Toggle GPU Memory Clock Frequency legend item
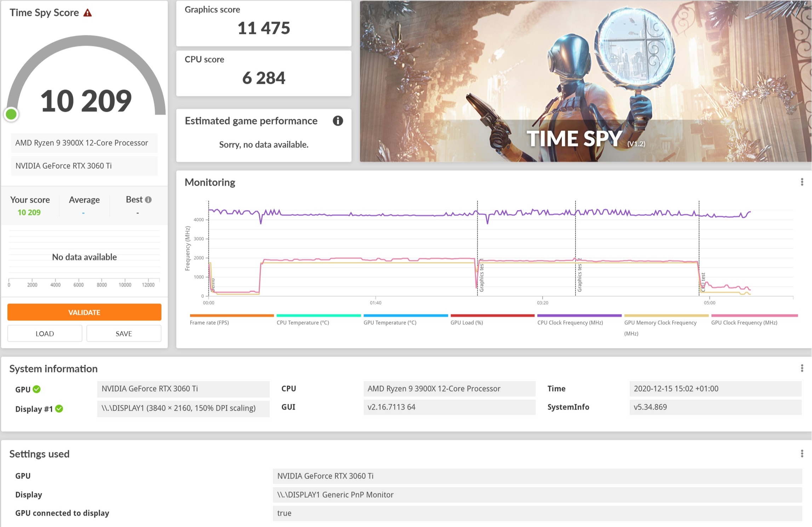The image size is (812, 527). click(x=667, y=325)
